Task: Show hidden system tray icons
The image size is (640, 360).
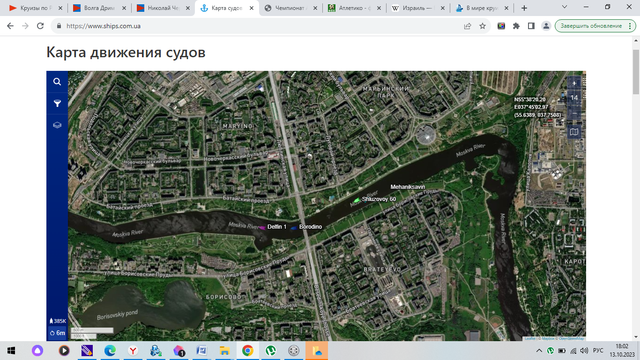Action: pos(539,351)
